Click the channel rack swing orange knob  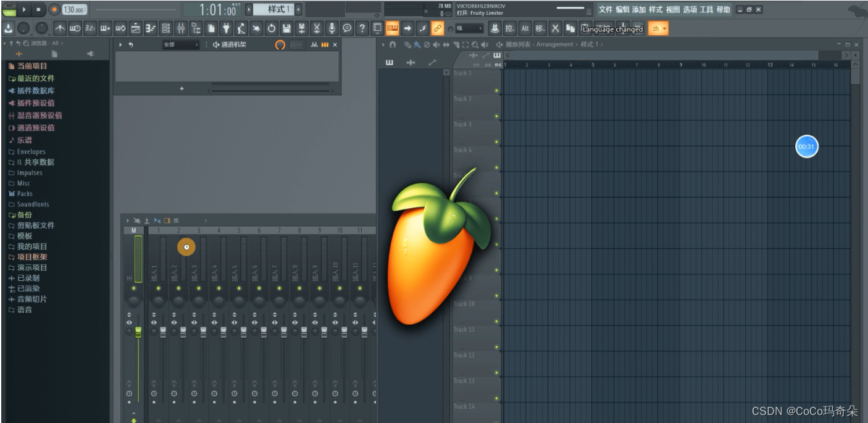(280, 44)
